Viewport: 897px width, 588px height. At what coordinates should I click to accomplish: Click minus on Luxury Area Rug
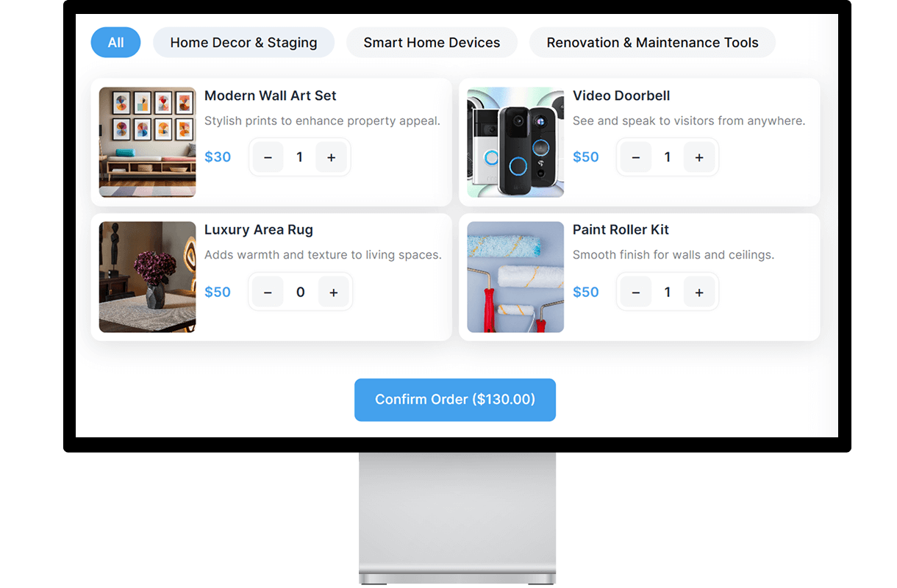click(x=268, y=293)
